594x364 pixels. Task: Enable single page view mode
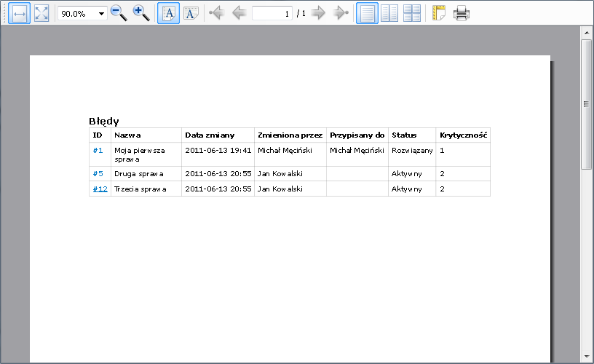coord(368,13)
